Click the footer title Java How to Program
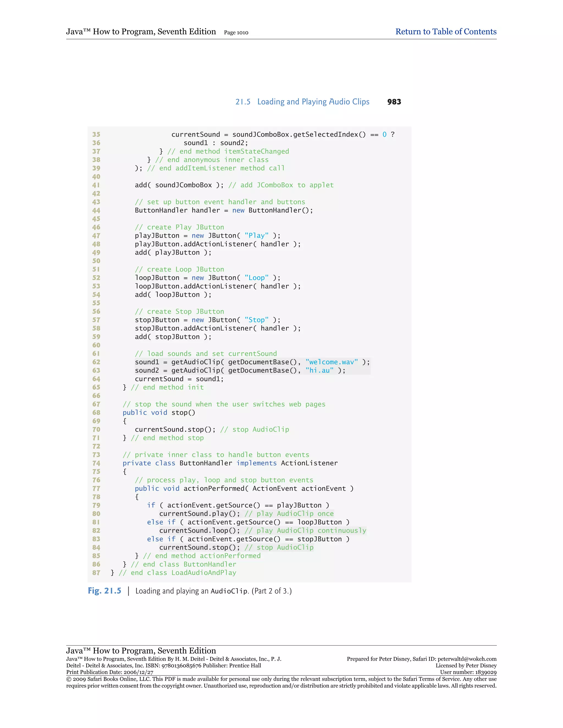The image size is (563, 728). click(x=141, y=651)
